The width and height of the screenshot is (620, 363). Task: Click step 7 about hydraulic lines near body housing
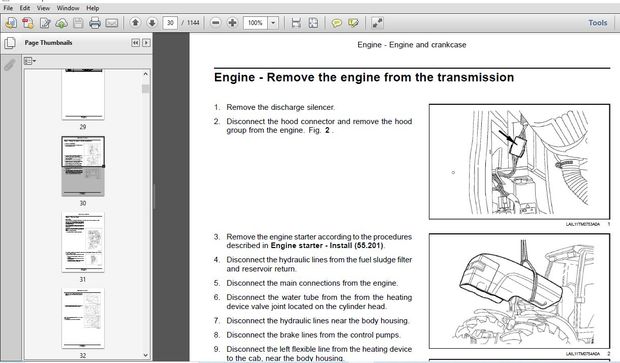tap(318, 321)
